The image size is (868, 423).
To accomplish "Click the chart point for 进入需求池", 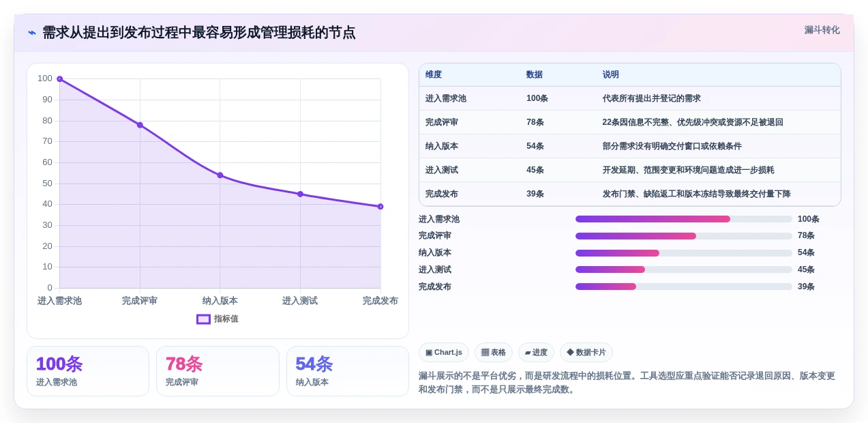I will [60, 79].
